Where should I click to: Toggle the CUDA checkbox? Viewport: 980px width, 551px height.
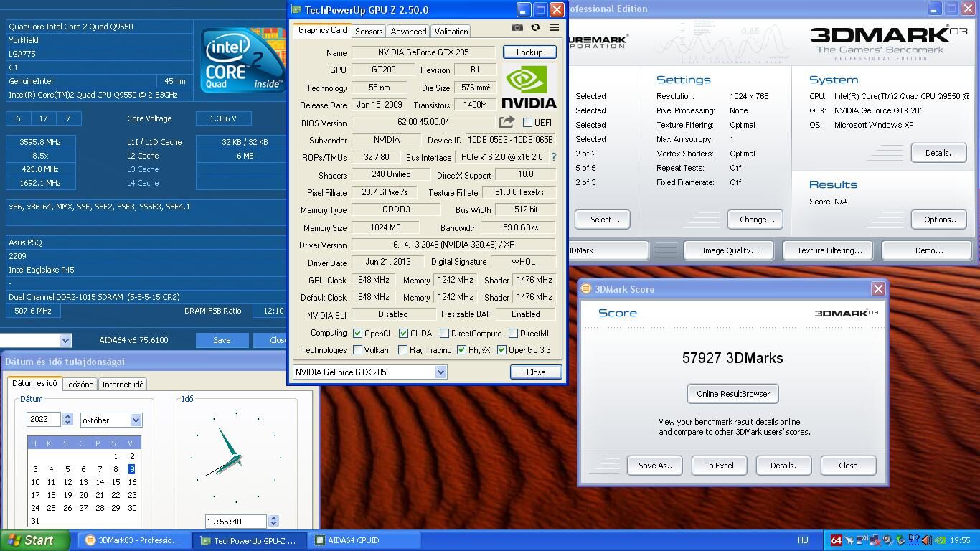click(x=403, y=333)
